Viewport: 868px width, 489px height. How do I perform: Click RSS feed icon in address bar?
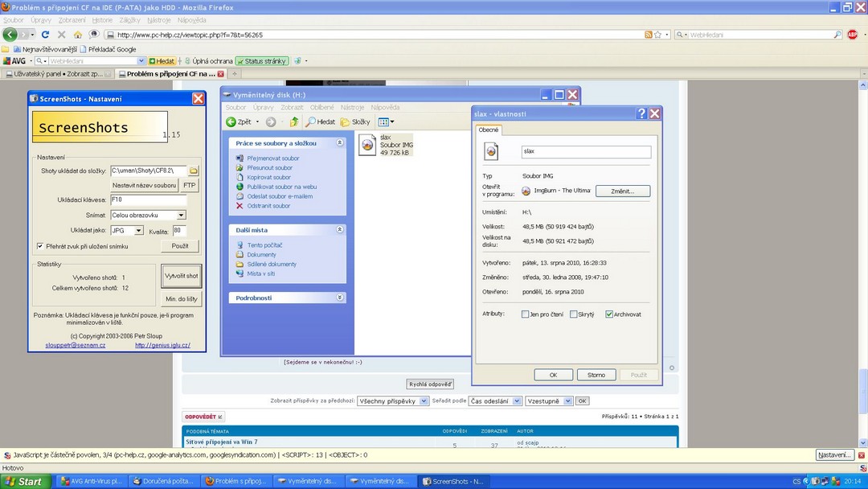pyautogui.click(x=649, y=35)
